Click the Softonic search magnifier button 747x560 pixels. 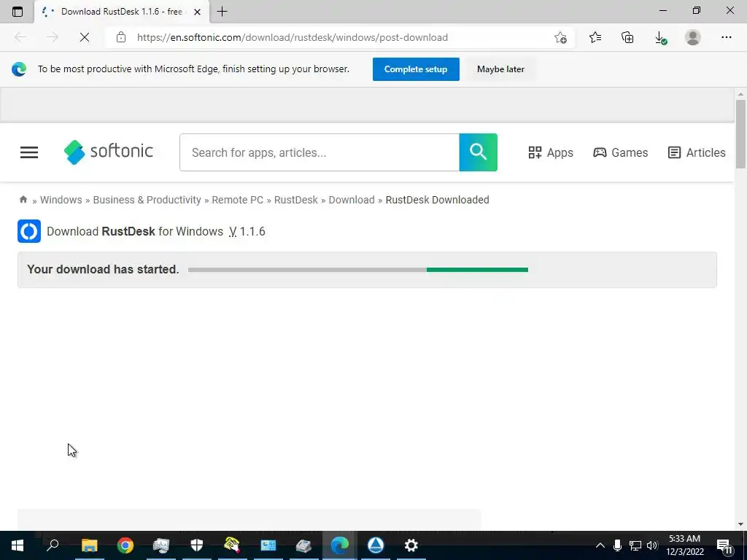pyautogui.click(x=479, y=152)
